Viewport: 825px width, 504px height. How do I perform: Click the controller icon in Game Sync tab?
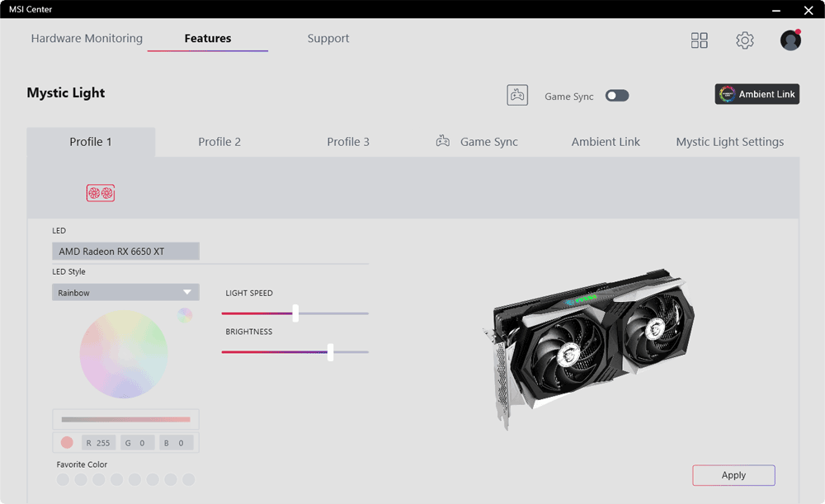pyautogui.click(x=443, y=141)
